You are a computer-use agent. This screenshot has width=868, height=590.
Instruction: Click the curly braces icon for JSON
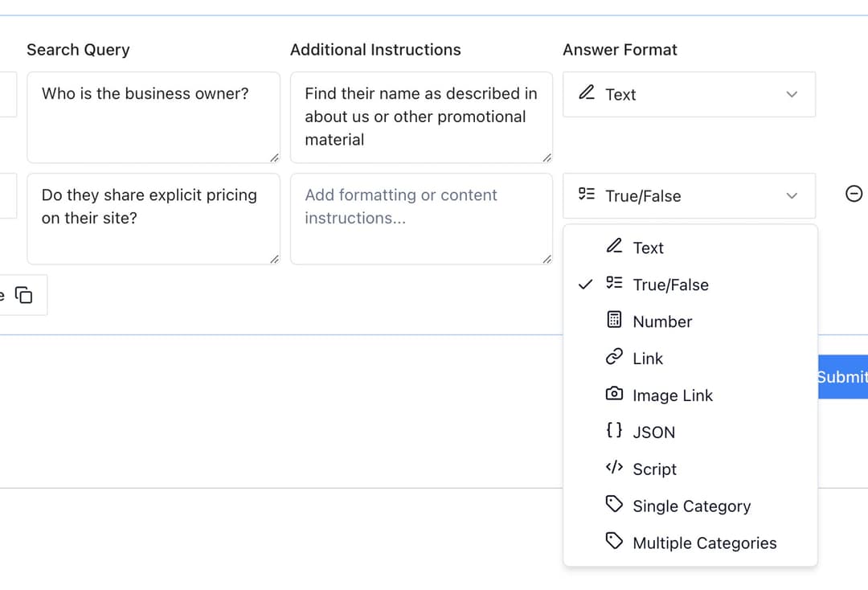tap(613, 432)
